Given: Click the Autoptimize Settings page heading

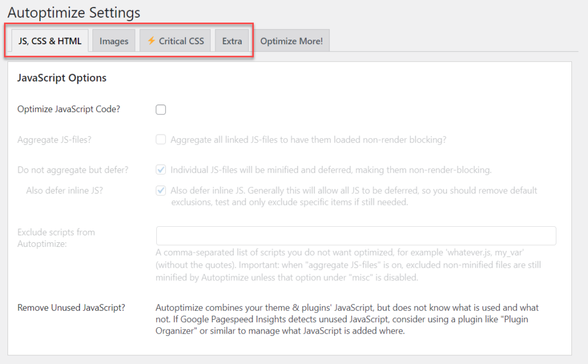Looking at the screenshot, I should (74, 13).
